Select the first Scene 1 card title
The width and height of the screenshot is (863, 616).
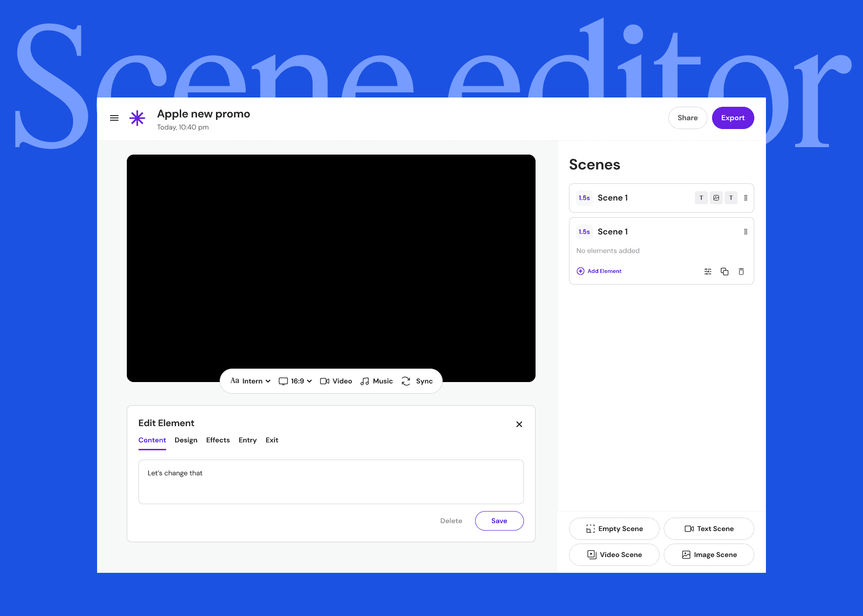[613, 198]
